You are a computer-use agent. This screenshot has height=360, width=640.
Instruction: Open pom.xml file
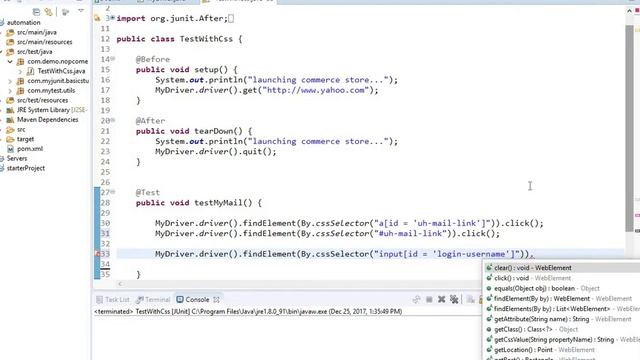[30, 149]
